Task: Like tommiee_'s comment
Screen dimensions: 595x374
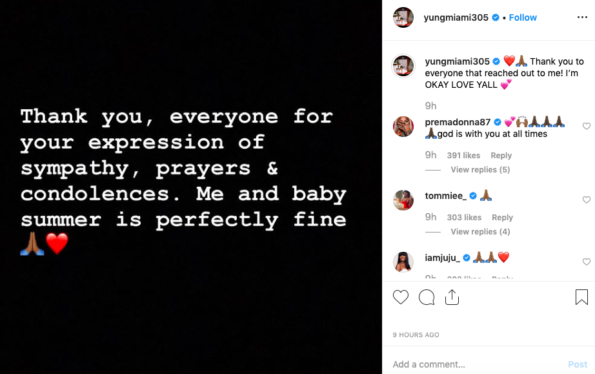Action: point(586,200)
